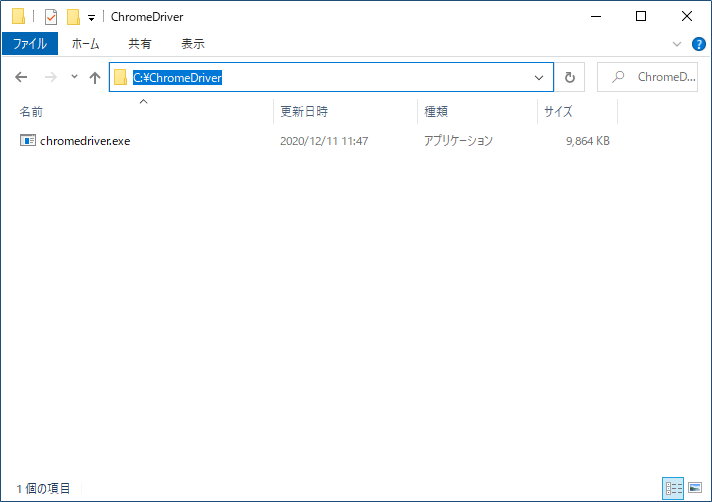
Task: Click the 1 個の項目 status text
Action: (x=44, y=488)
